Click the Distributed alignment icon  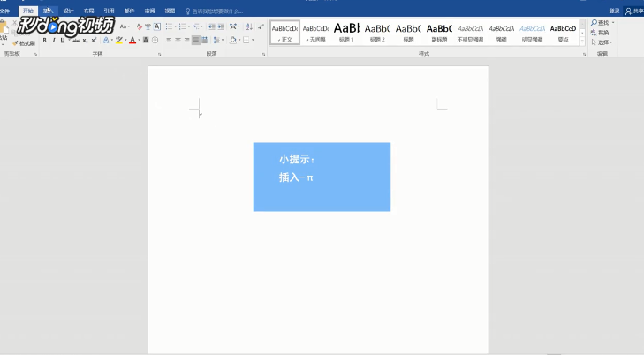[x=205, y=41]
